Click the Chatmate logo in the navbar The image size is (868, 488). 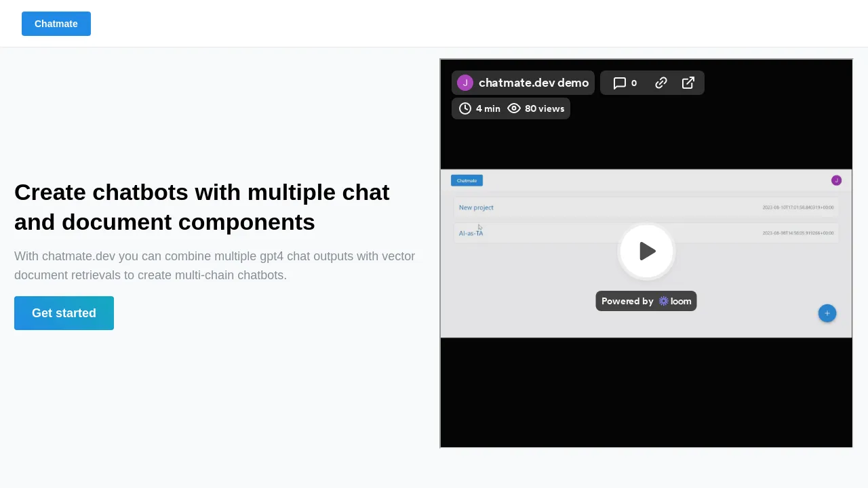click(56, 24)
